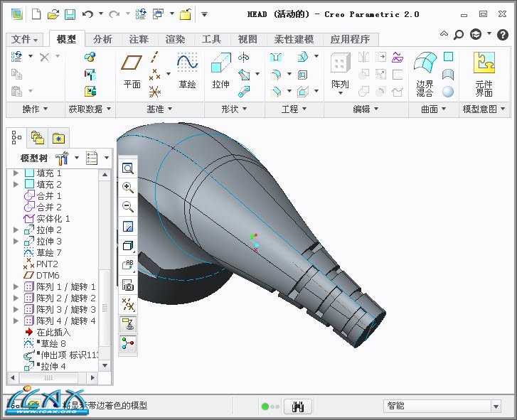Select 在此插入 marker in model tree

53,332
